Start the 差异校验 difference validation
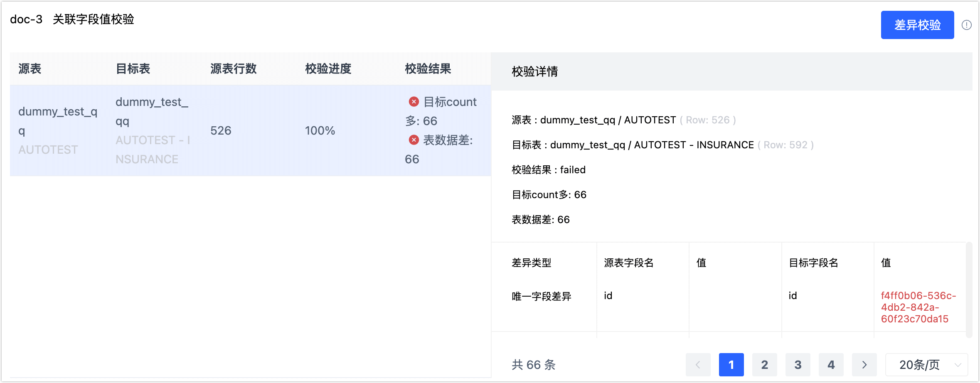Viewport: 980px width, 383px height. (917, 25)
